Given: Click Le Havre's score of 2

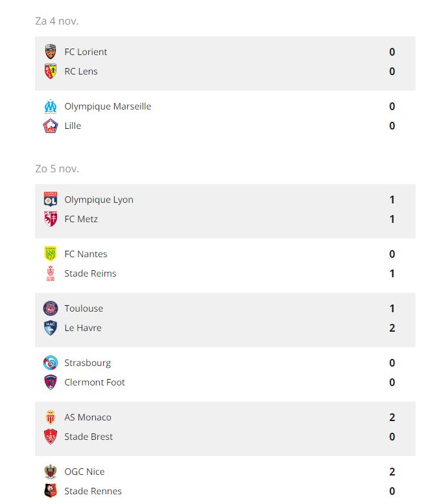Looking at the screenshot, I should 392,328.
